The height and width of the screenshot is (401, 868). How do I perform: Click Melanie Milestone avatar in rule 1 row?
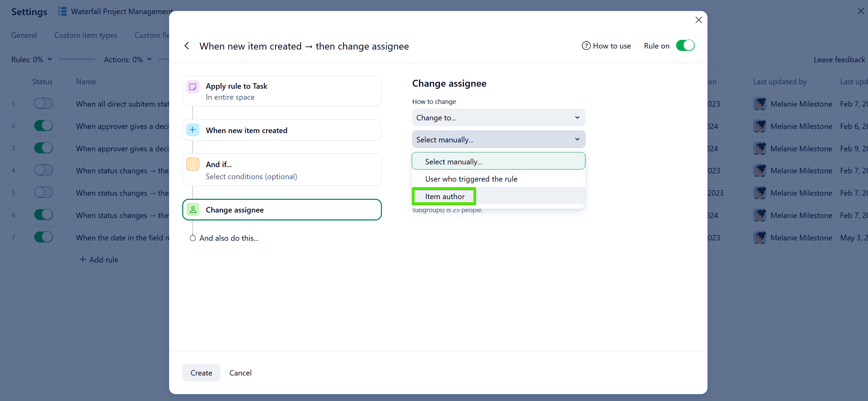(x=760, y=104)
